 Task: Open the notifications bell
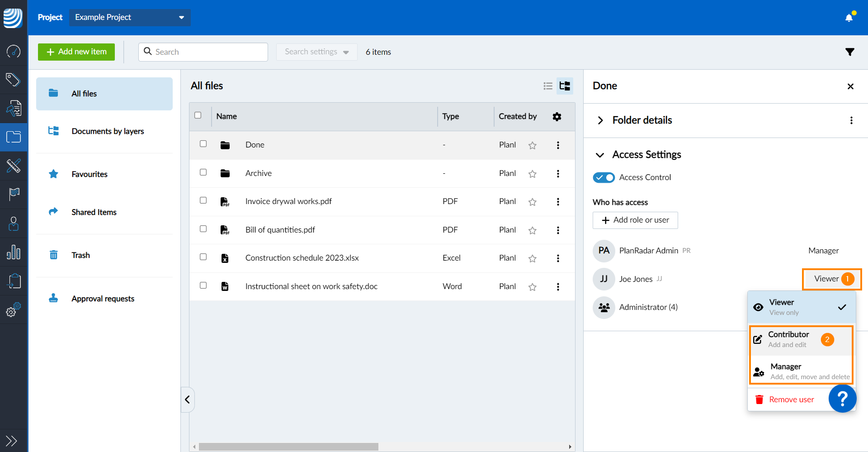(x=849, y=18)
